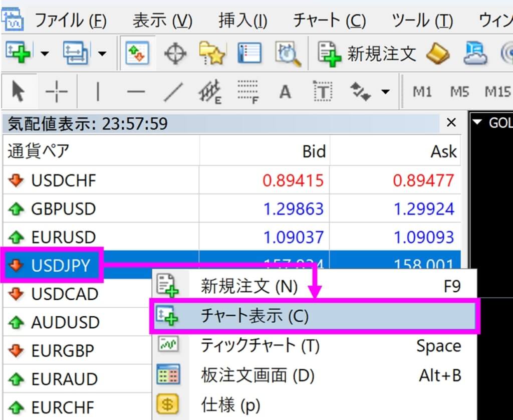Viewport: 513px width, 420px height.
Task: Select the AUDUSD row
Action: (77, 322)
